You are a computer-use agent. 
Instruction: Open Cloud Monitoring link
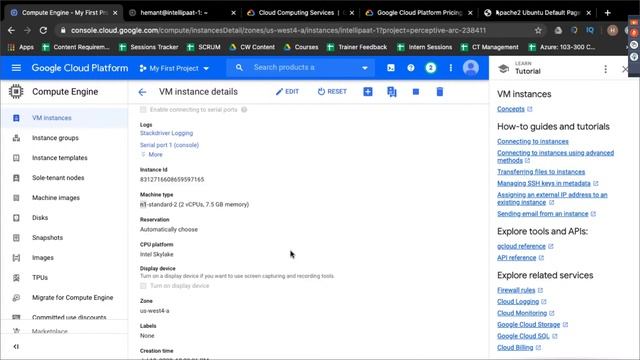[522, 313]
